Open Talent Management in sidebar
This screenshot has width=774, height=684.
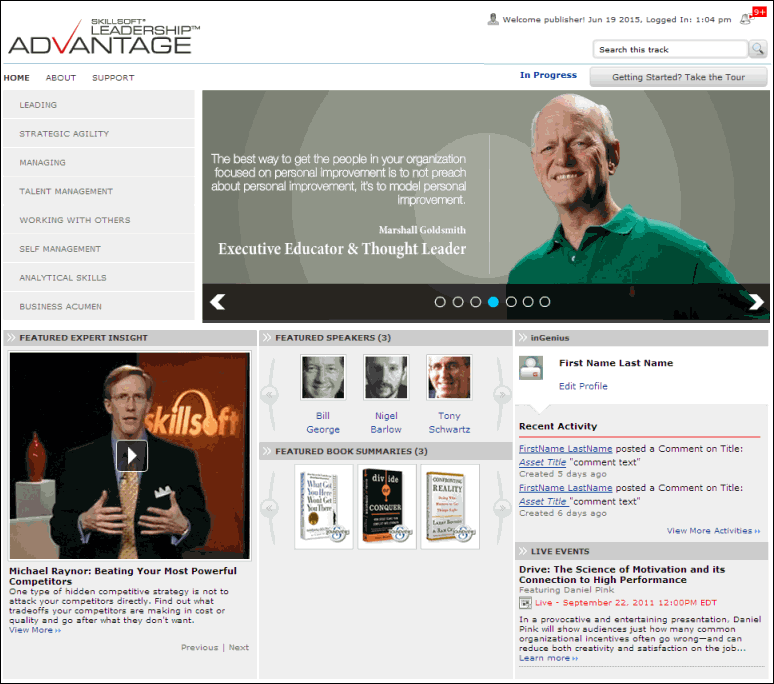tap(66, 191)
